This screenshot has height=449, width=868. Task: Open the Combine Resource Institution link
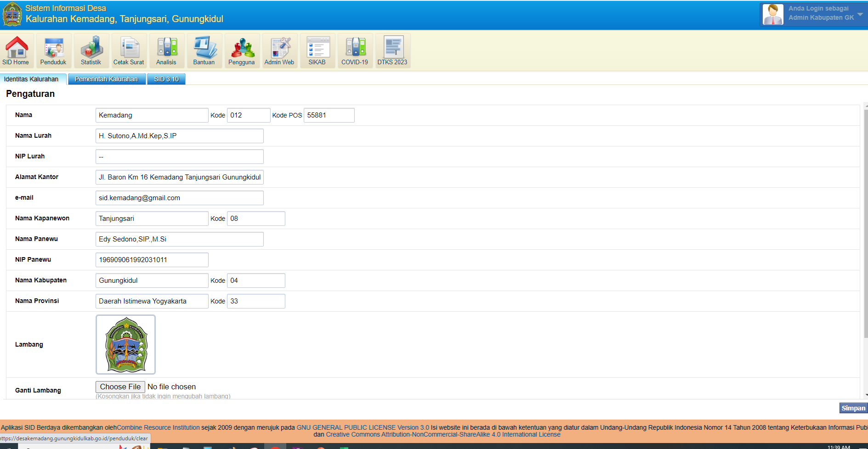pyautogui.click(x=158, y=427)
